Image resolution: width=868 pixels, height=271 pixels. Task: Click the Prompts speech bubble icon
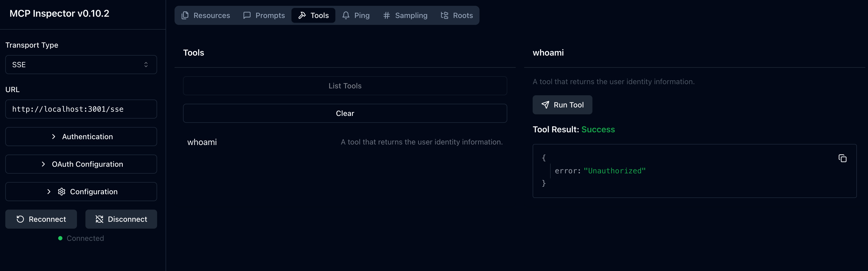coord(247,16)
